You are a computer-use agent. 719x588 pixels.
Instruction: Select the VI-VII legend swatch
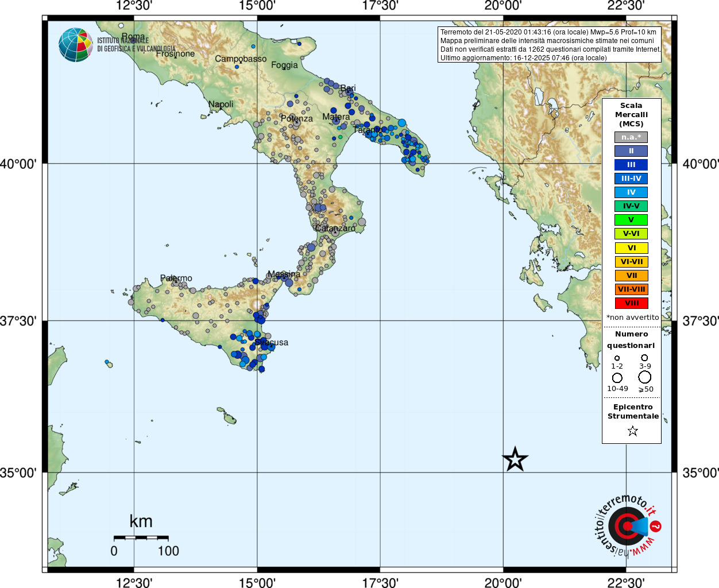[631, 262]
